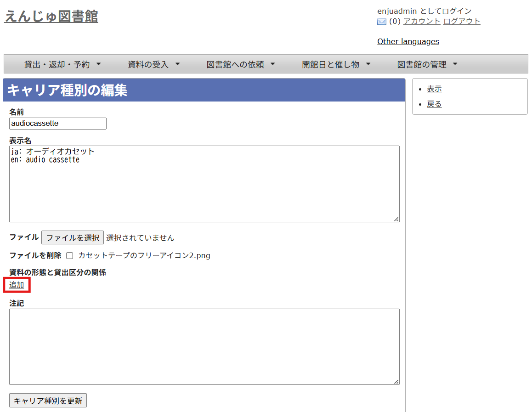
Task: Open the mail envelope icon in header
Action: (381, 22)
